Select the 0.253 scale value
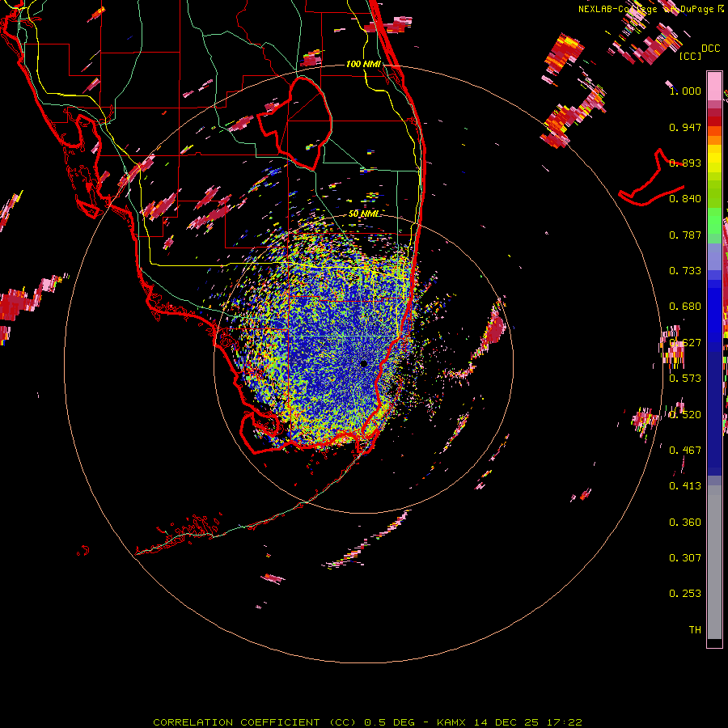728x728 pixels. (x=685, y=594)
